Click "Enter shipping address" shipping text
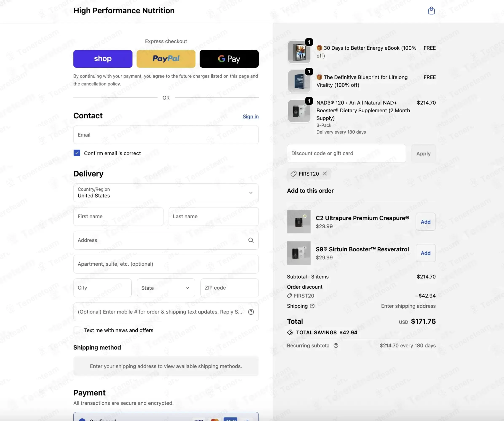 click(408, 306)
